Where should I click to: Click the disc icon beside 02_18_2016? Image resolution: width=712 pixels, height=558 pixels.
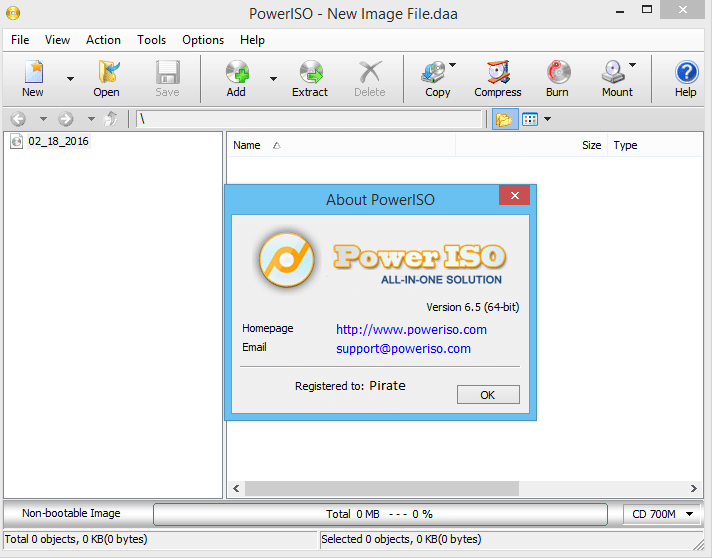tap(16, 141)
